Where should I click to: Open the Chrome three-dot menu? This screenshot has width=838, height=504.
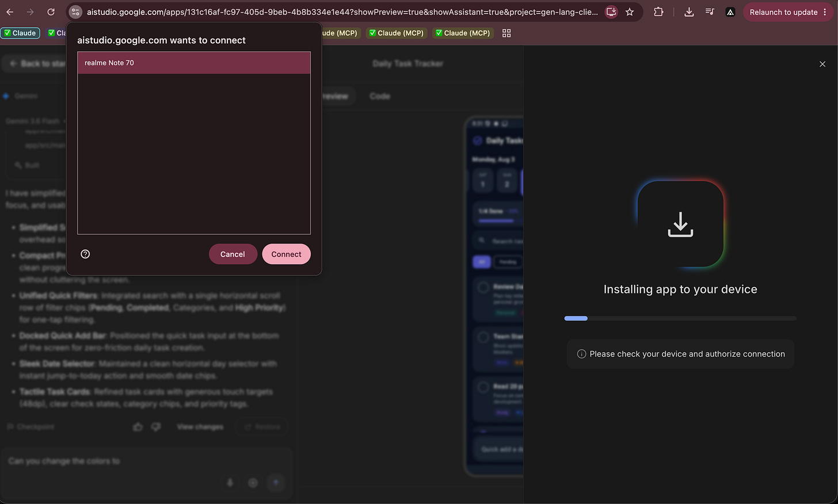tap(825, 12)
